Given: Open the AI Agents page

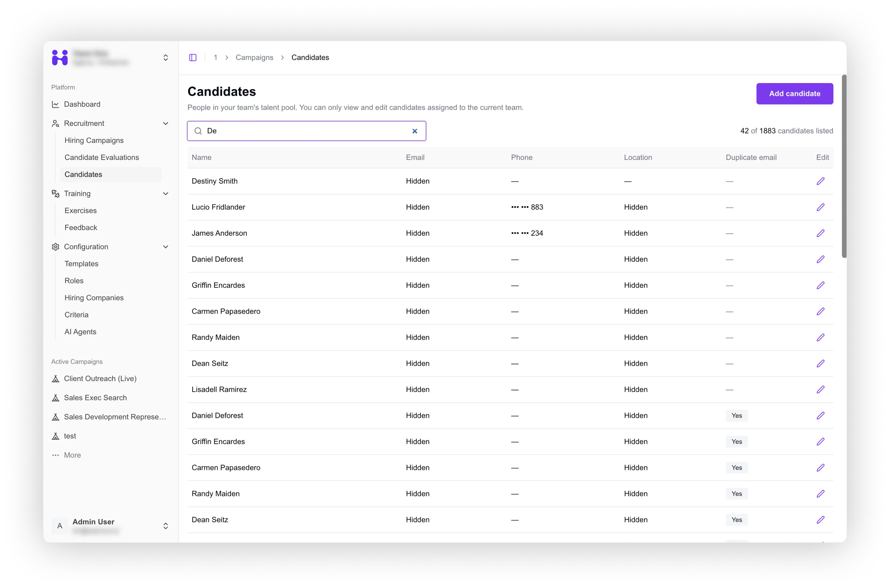Looking at the screenshot, I should point(80,332).
